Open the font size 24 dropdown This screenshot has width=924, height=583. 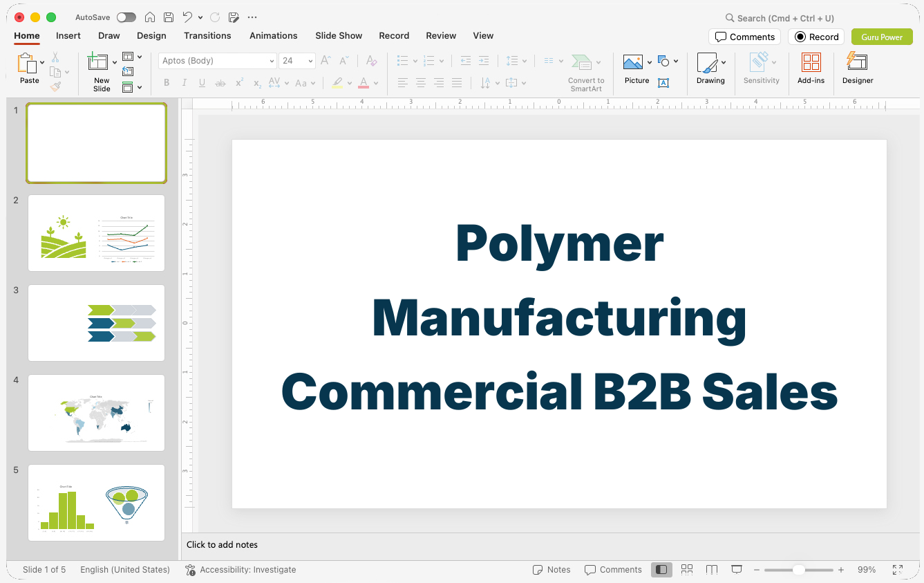[x=310, y=61]
